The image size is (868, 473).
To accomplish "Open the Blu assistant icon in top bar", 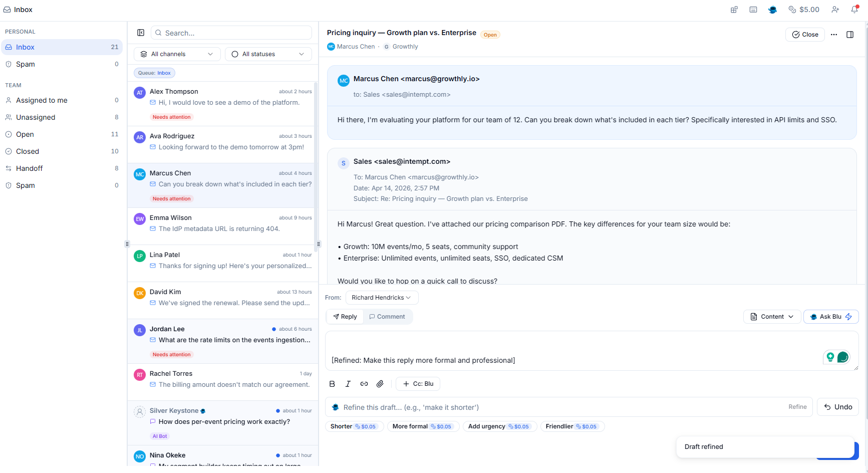I will (x=773, y=10).
